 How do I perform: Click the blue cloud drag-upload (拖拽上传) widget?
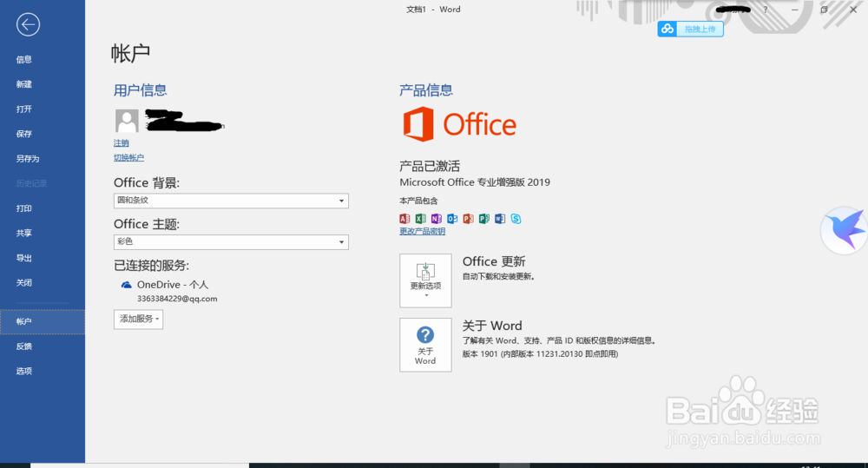(x=690, y=29)
